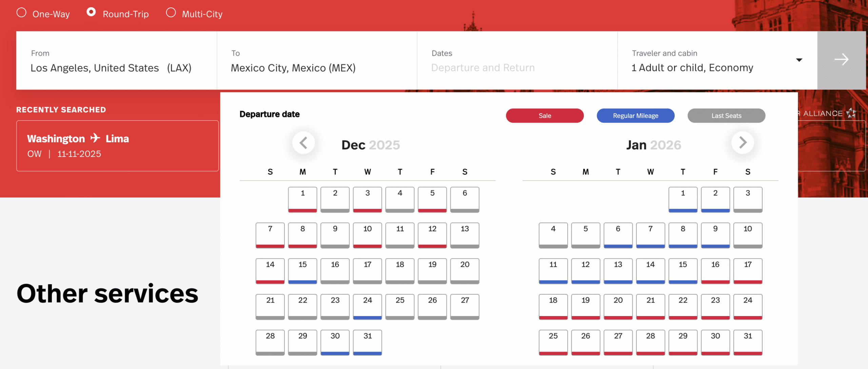Click the search arrow to start flight search

click(842, 60)
